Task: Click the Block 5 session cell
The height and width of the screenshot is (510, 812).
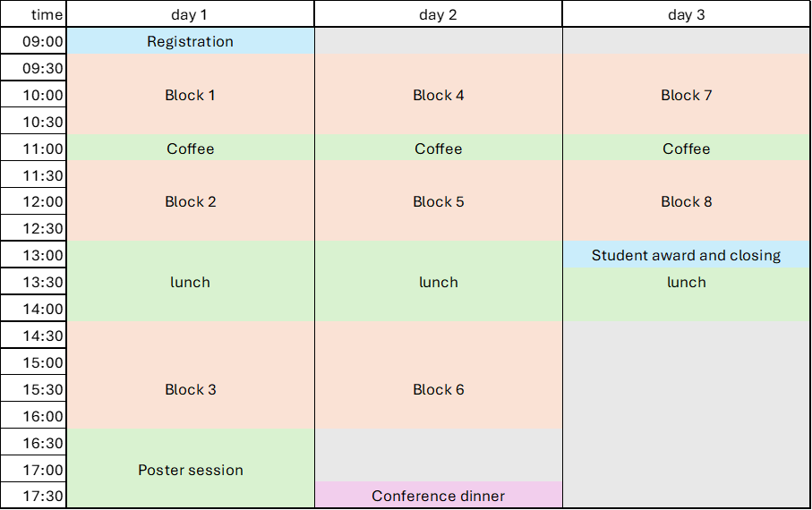Action: (x=439, y=201)
